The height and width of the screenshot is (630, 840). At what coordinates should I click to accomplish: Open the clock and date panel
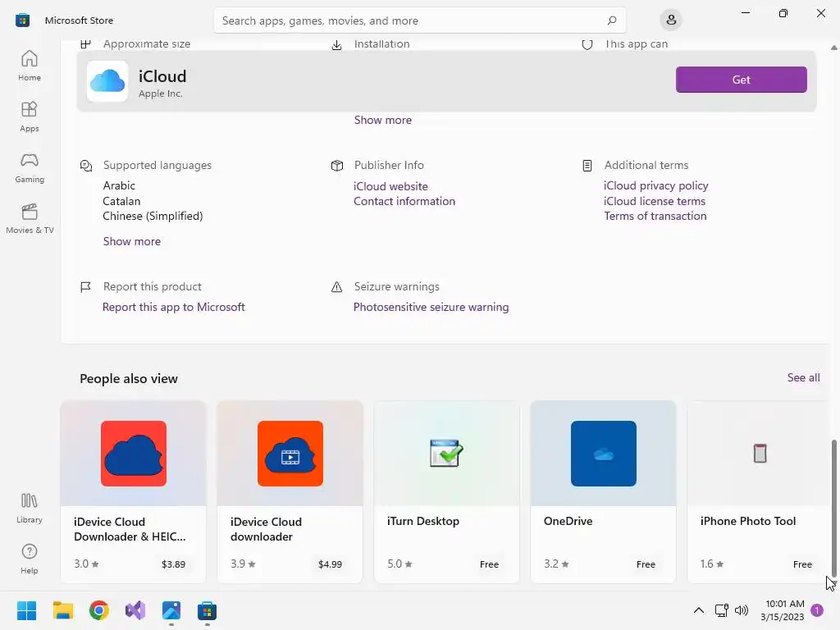point(784,610)
